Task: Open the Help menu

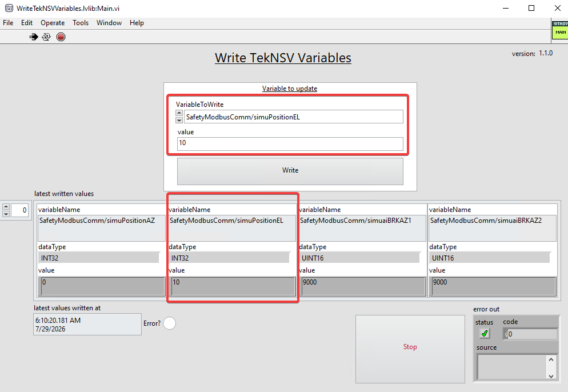Action: tap(137, 23)
